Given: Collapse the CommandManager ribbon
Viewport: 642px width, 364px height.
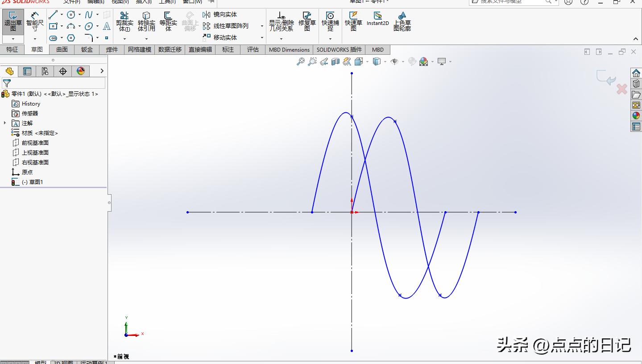Looking at the screenshot, I should click(x=636, y=39).
